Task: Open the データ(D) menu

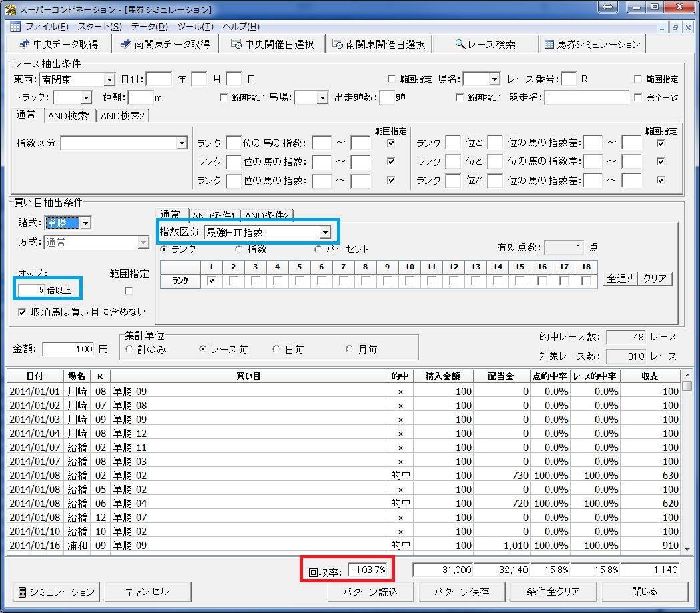Action: [x=149, y=27]
